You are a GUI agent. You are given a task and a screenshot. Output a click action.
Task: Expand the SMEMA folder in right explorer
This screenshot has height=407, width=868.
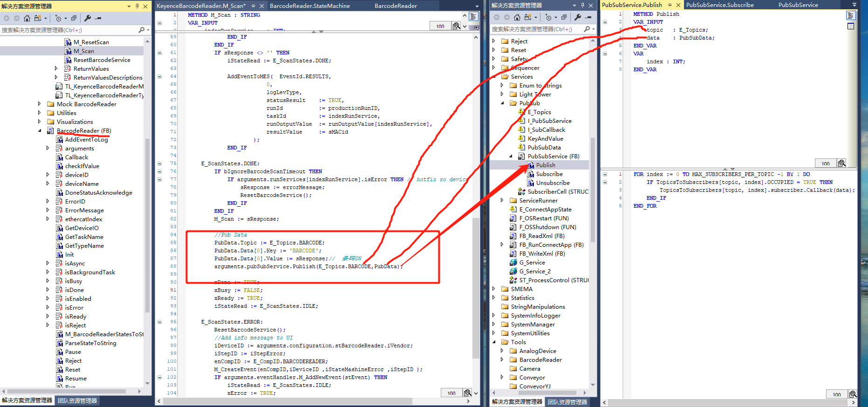pos(494,289)
